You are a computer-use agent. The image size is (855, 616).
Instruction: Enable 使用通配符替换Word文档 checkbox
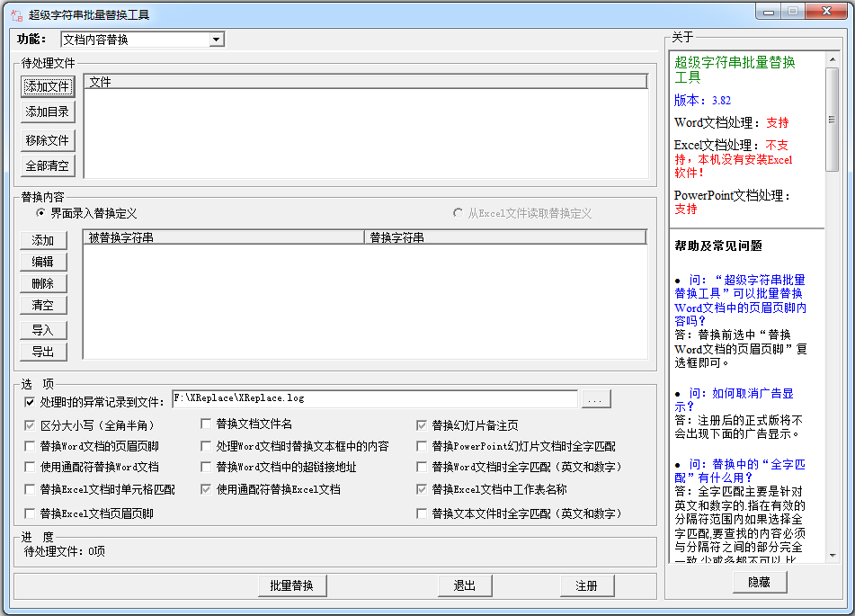(x=30, y=467)
